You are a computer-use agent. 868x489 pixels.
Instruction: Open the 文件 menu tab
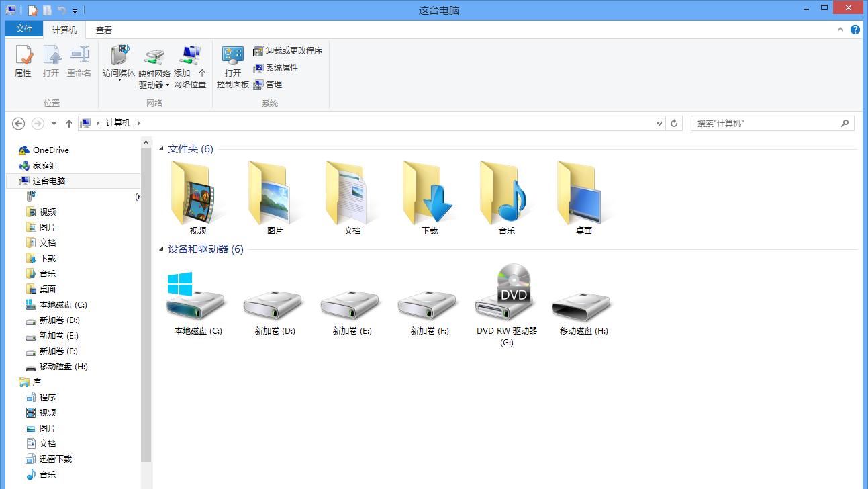(24, 29)
